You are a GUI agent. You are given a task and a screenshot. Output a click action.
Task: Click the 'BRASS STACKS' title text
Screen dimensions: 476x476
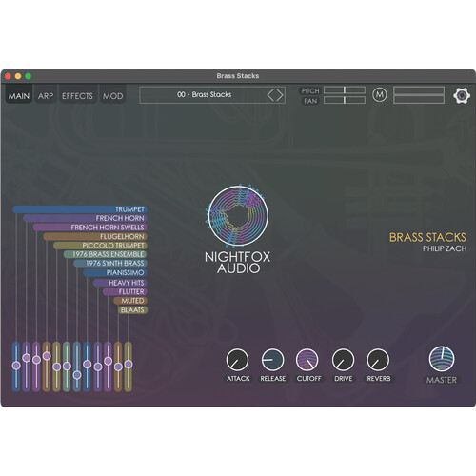[x=427, y=237]
